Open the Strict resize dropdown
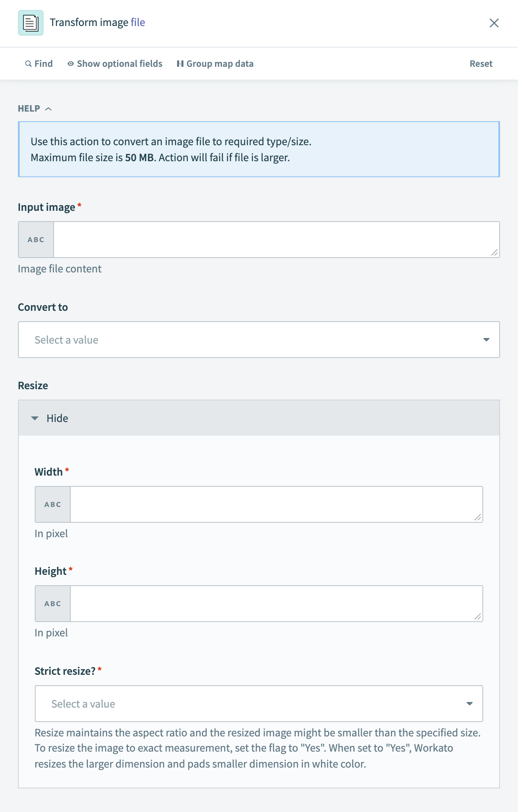Screen dimensions: 518x812 point(259,703)
